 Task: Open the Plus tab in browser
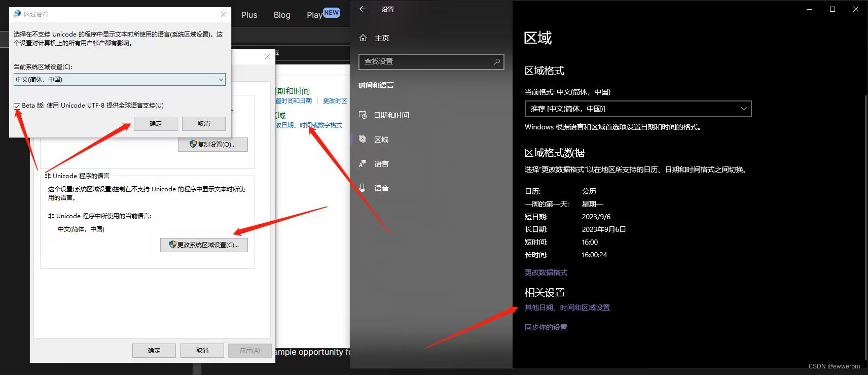(x=249, y=15)
